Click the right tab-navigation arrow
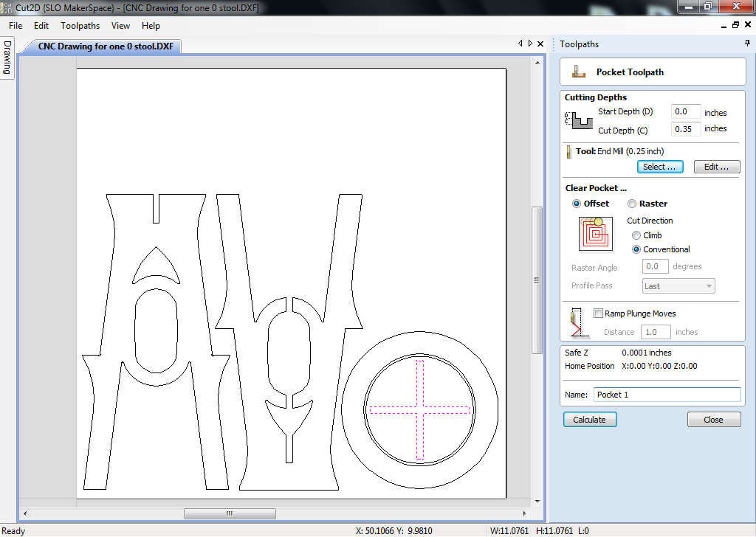Screen dimensions: 756x537 (x=530, y=44)
